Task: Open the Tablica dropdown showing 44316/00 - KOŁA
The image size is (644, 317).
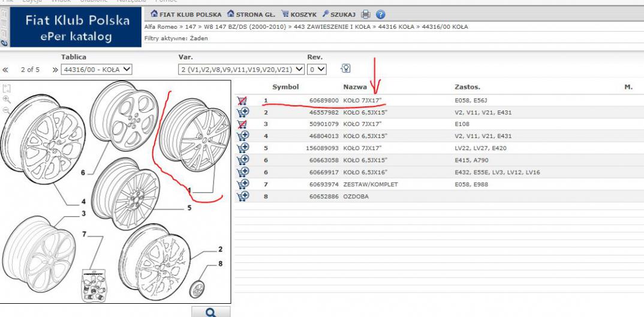Action: click(x=97, y=69)
